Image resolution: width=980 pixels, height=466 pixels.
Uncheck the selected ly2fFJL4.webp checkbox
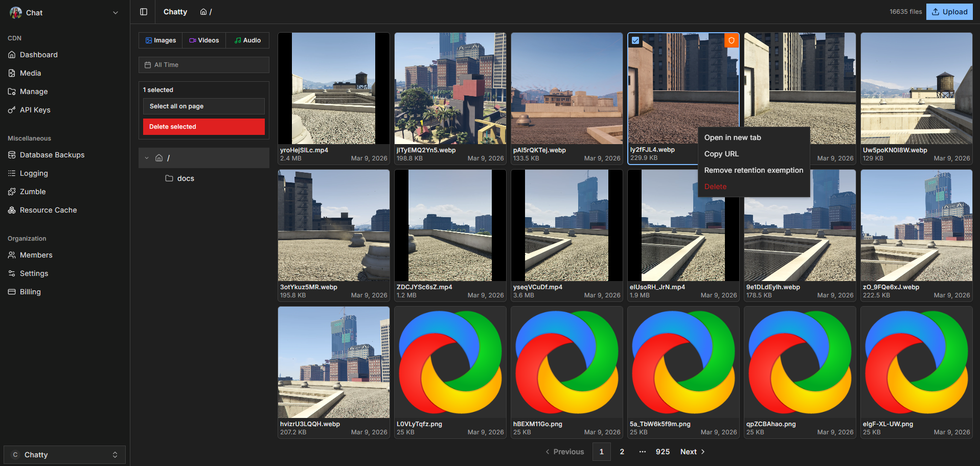pos(635,40)
